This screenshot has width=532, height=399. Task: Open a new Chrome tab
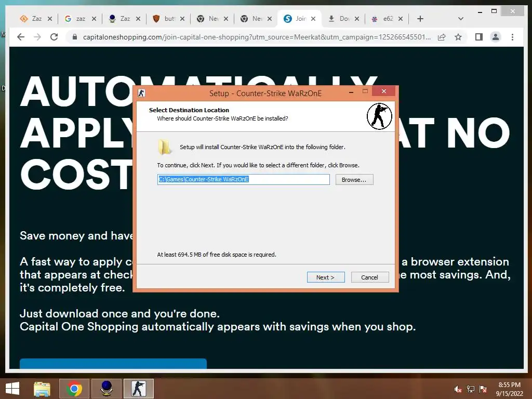(x=420, y=19)
